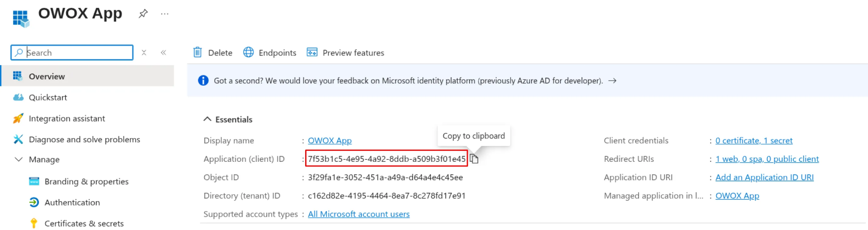The image size is (868, 230).
Task: Open the Overview menu item
Action: tap(87, 76)
